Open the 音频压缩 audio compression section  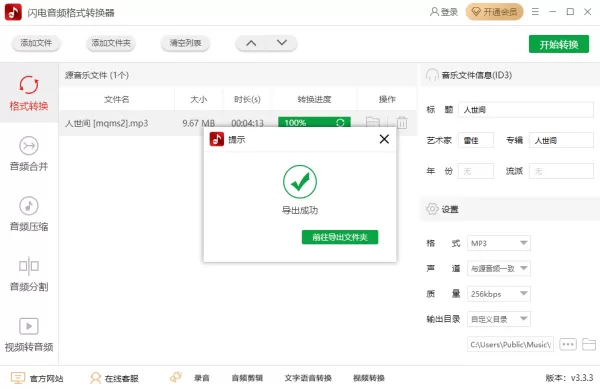29,214
